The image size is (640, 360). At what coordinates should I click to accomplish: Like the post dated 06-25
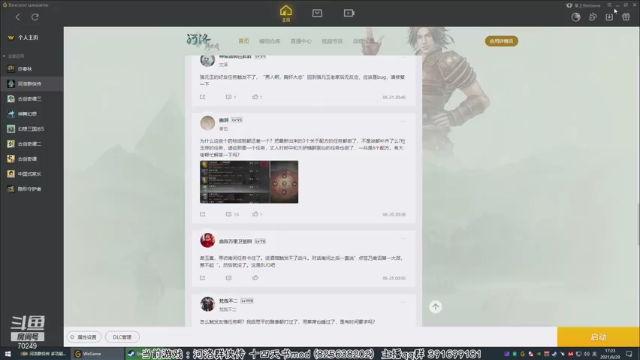255,278
